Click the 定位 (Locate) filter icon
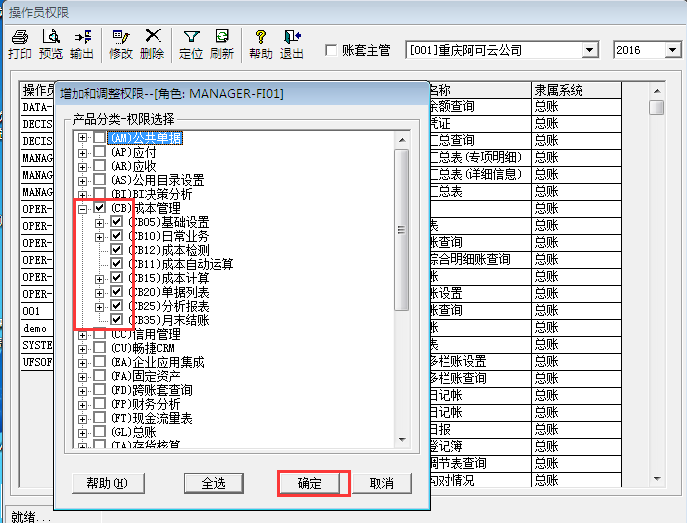The width and height of the screenshot is (687, 523). [190, 44]
